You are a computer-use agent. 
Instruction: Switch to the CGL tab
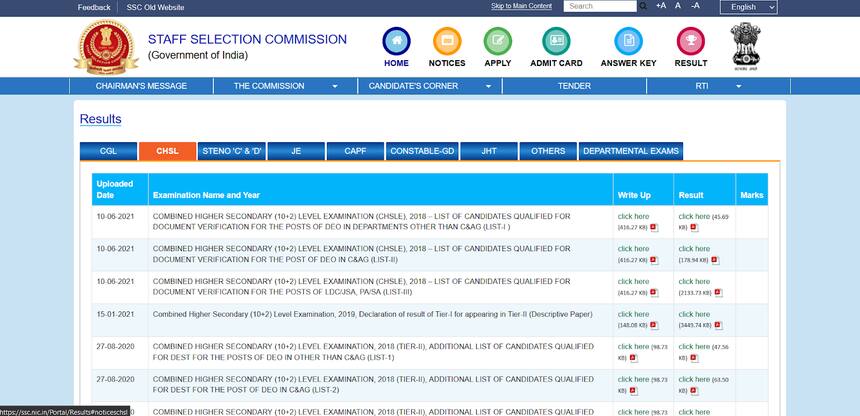(109, 151)
